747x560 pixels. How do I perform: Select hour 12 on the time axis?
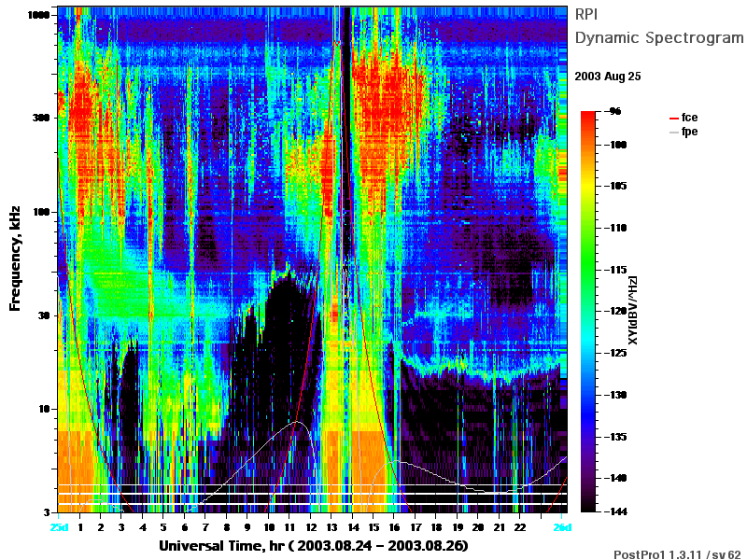click(x=311, y=527)
